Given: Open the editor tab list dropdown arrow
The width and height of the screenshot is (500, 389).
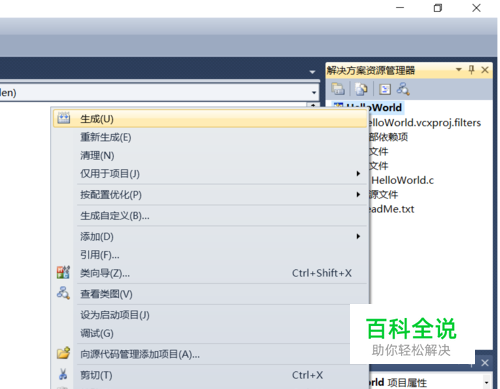Looking at the screenshot, I should (x=312, y=72).
